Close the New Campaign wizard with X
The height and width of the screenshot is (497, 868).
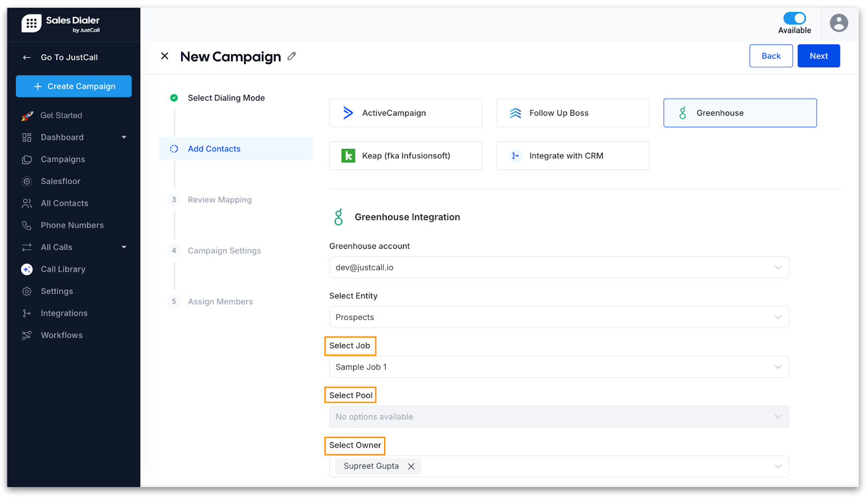(165, 56)
